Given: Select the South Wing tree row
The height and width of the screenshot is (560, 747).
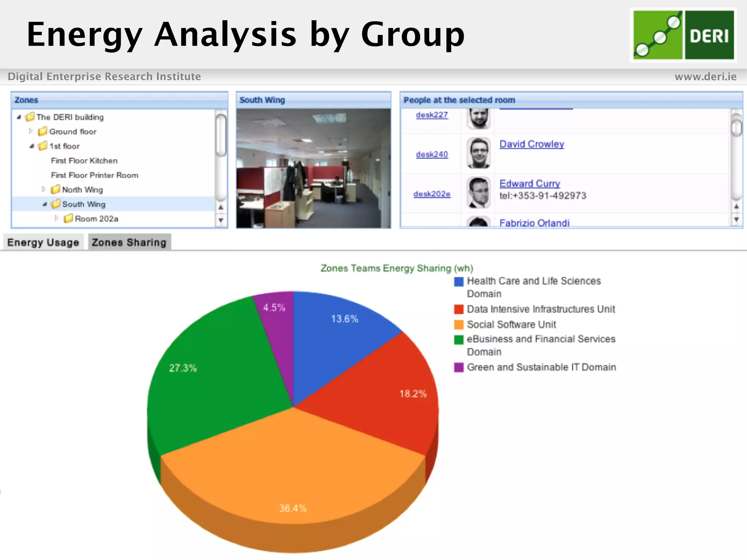Looking at the screenshot, I should click(114, 204).
